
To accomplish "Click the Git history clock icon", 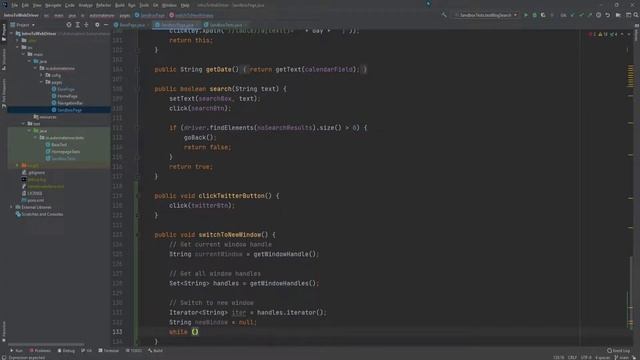I will (x=598, y=15).
